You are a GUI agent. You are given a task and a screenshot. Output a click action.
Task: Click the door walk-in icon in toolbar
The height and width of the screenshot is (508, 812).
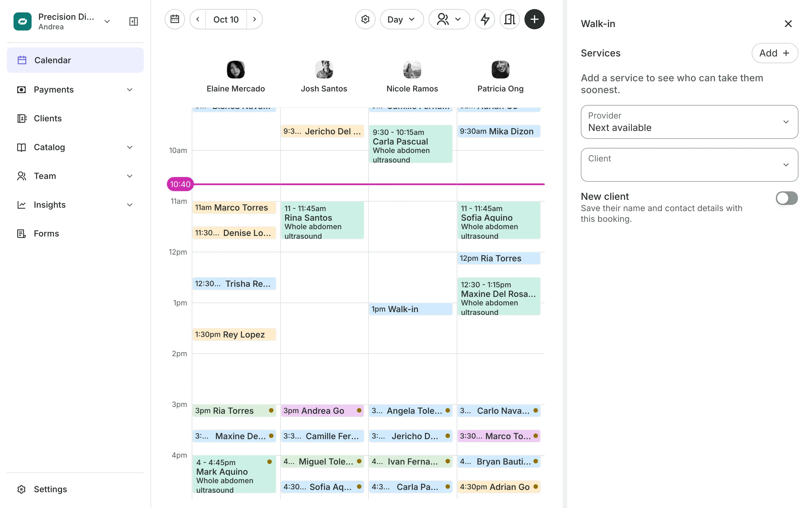pos(509,19)
